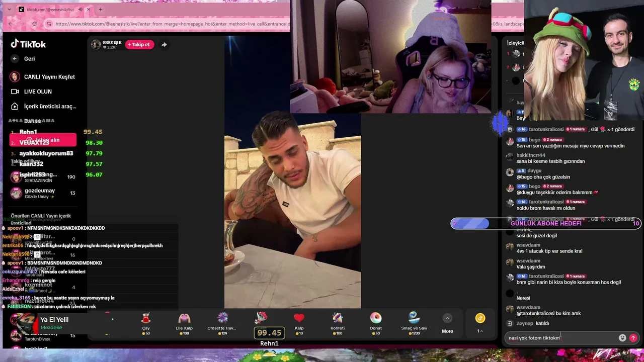644x362 pixels.
Task: Click chat message '4vs 1 atacak tip var sende kral'
Action: coord(549,251)
